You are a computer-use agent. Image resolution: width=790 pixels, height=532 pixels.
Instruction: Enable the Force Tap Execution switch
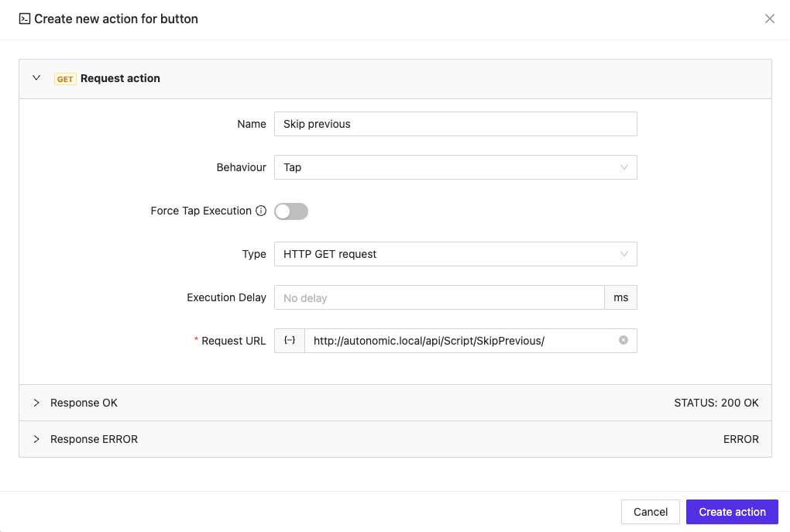coord(290,211)
